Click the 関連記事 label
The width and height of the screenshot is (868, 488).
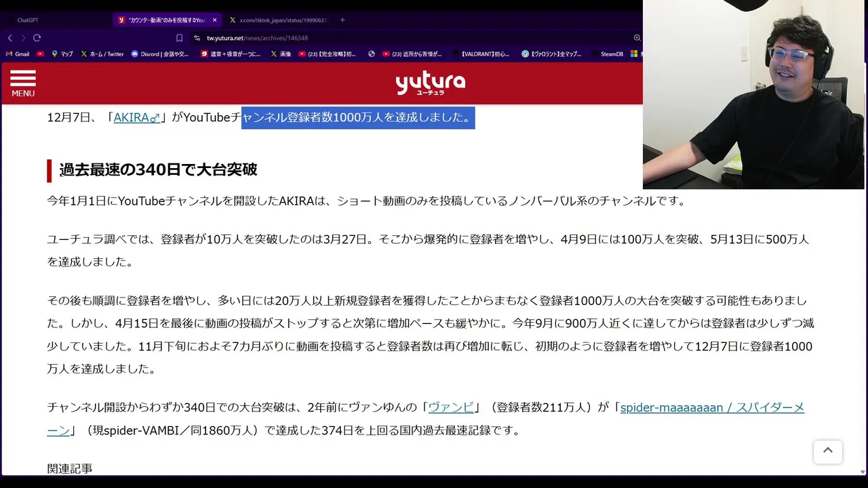click(x=70, y=468)
